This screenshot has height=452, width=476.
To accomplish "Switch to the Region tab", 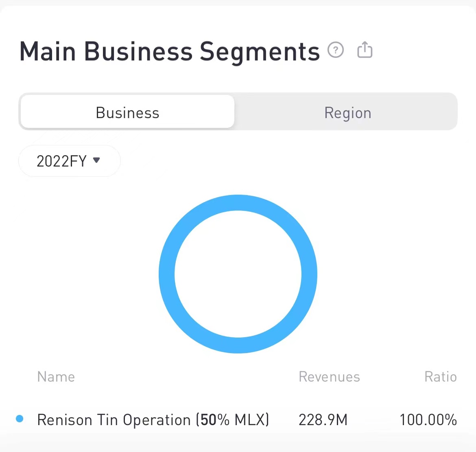I will tap(347, 112).
